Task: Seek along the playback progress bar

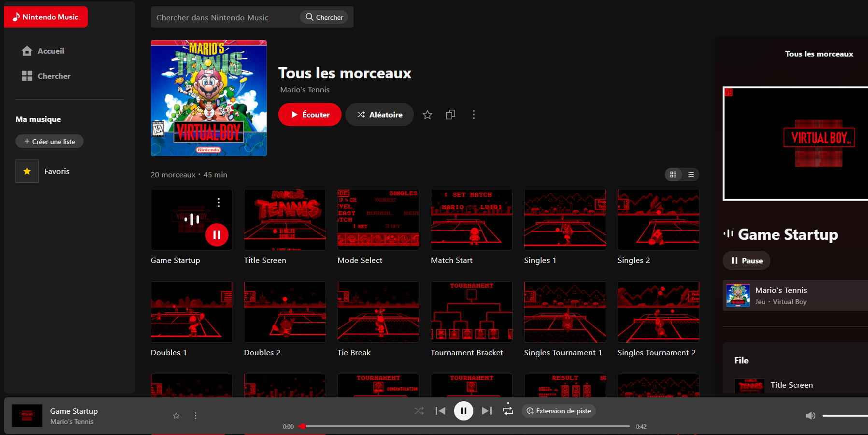Action: (x=464, y=426)
